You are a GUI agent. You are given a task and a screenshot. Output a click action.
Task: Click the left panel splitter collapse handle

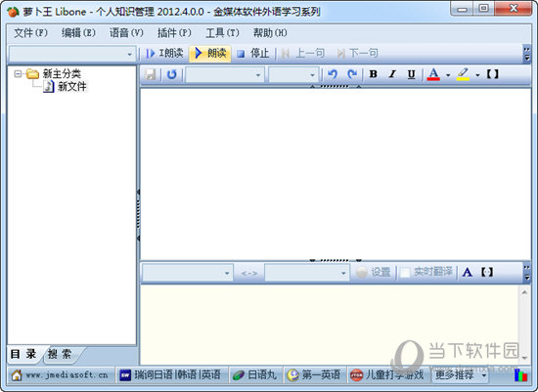coord(138,215)
